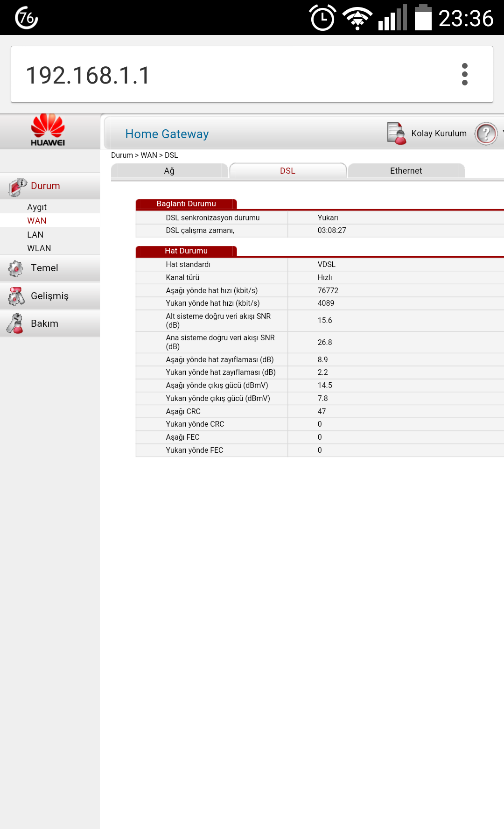Viewport: 504px width, 829px height.
Task: Click the help question mark icon
Action: coord(486,133)
